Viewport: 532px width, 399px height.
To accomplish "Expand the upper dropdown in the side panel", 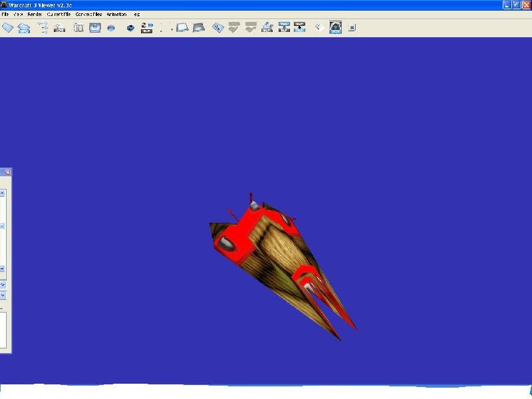I will [x=3, y=285].
